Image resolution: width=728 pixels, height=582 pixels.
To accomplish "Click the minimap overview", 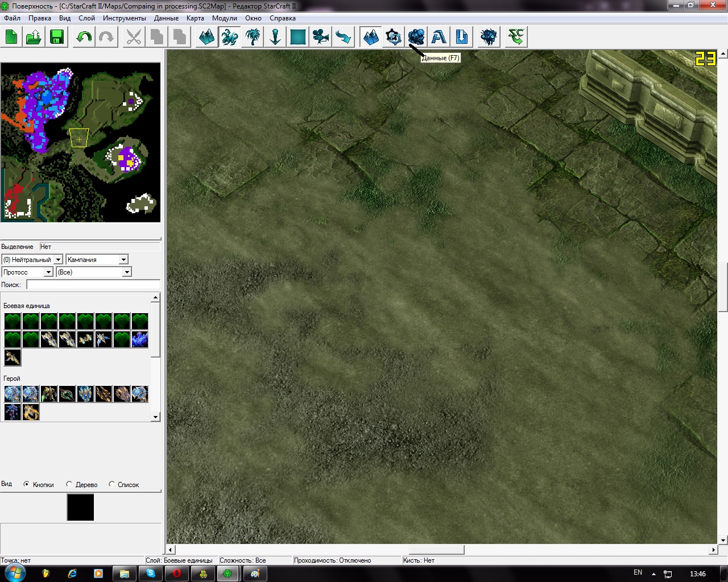I will point(81,142).
